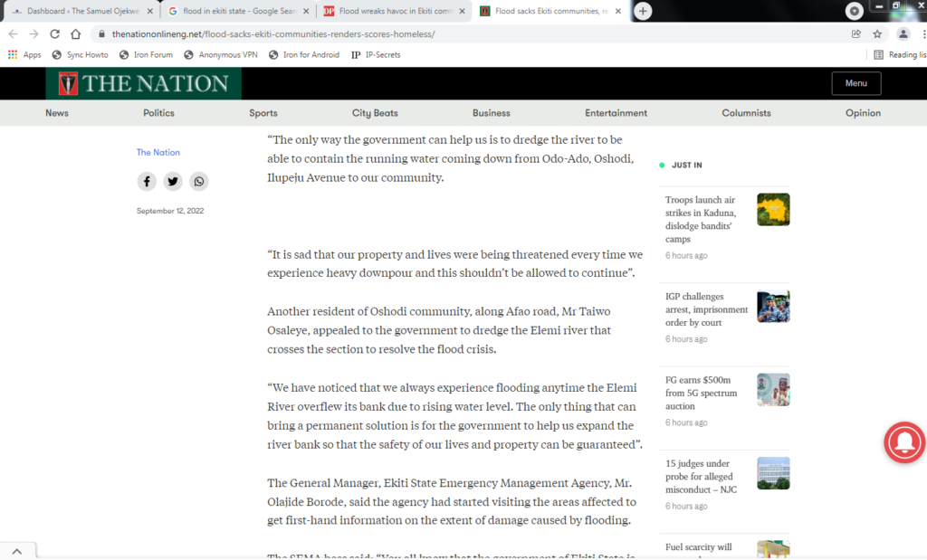
Task: Open the Reading list panel
Action: (900, 55)
